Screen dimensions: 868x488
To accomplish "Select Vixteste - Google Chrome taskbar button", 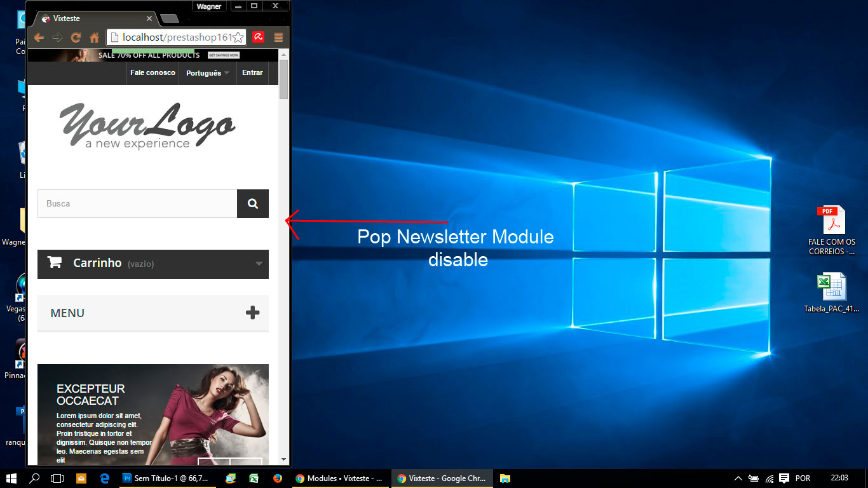I will [442, 478].
